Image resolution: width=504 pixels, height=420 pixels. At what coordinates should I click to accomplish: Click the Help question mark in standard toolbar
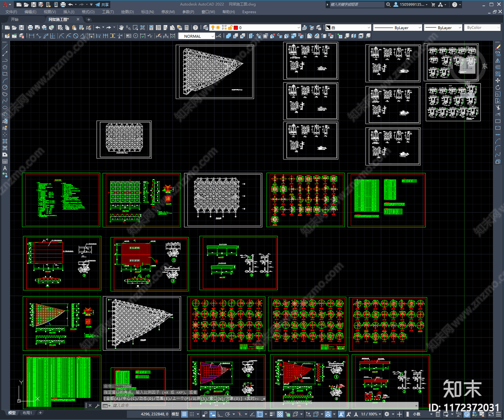tap(196, 28)
